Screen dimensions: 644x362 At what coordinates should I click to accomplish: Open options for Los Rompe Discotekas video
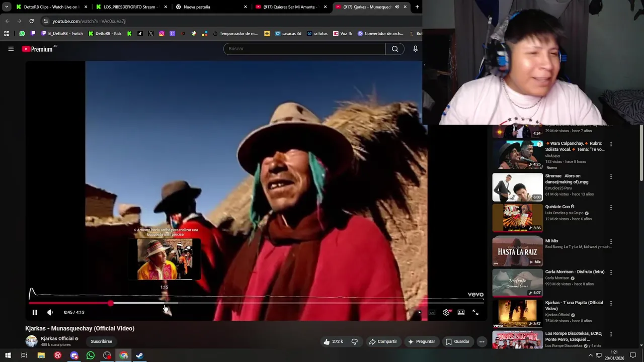point(611,334)
